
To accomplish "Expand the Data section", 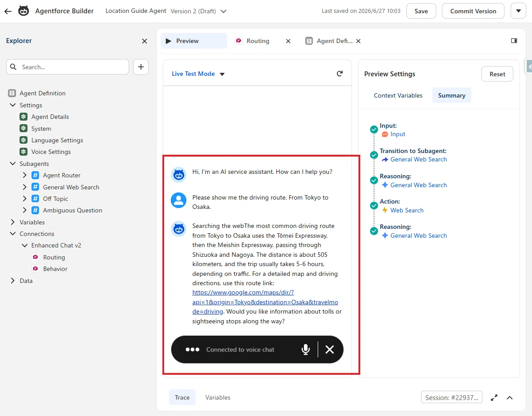I will coord(12,280).
